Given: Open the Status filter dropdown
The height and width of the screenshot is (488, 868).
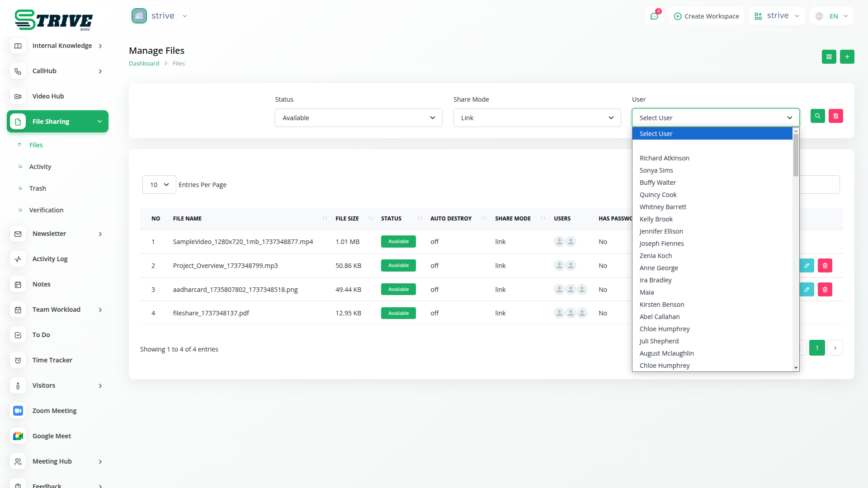Looking at the screenshot, I should (x=358, y=118).
